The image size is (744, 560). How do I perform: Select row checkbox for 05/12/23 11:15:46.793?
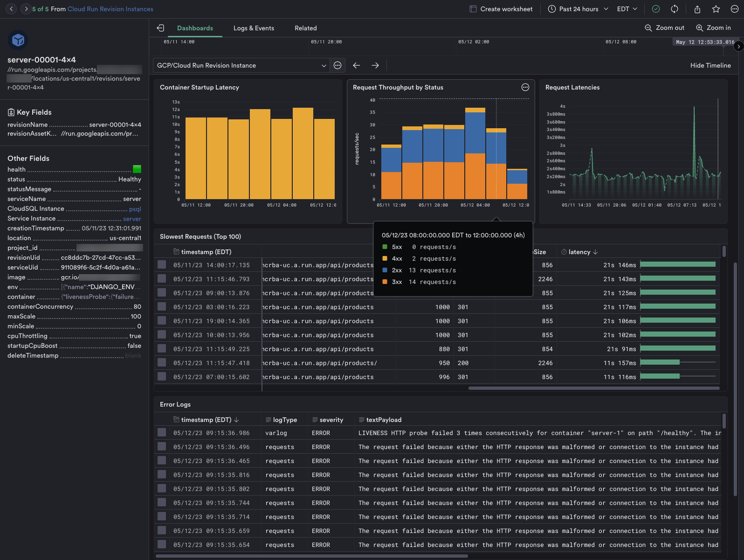[162, 278]
